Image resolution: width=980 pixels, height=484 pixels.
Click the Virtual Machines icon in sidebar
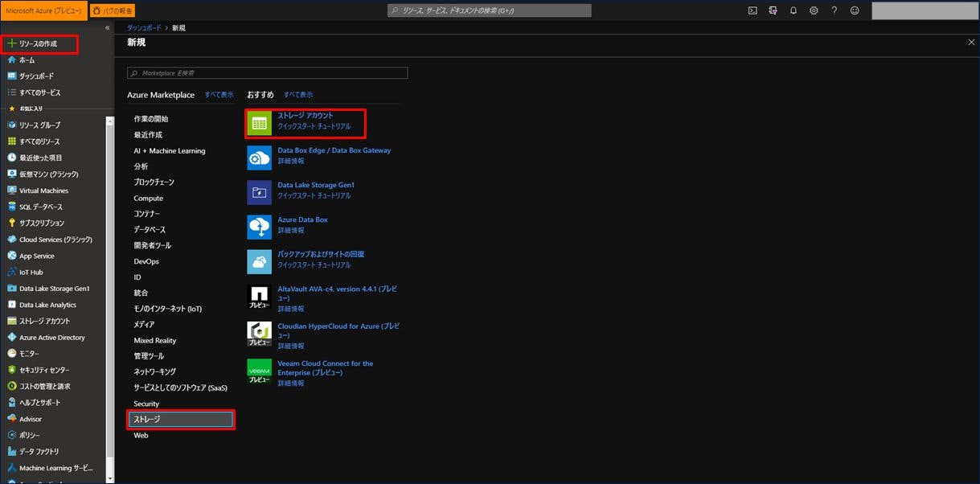coord(12,191)
